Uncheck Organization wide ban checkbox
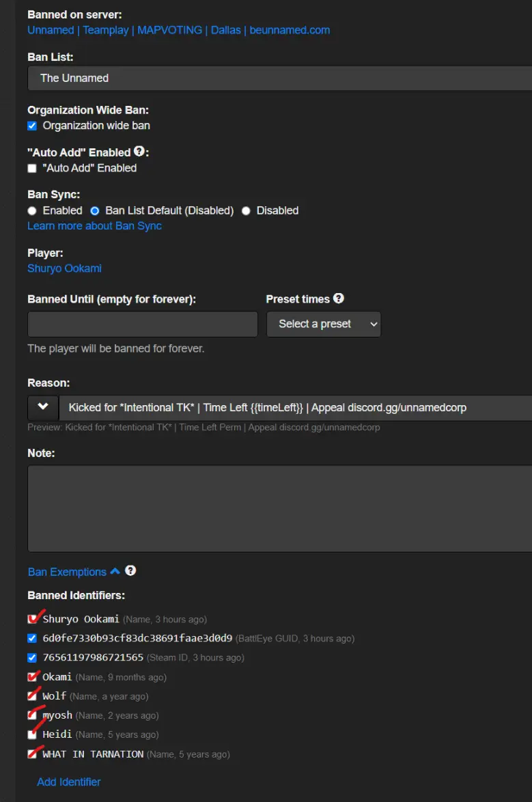 (32, 126)
